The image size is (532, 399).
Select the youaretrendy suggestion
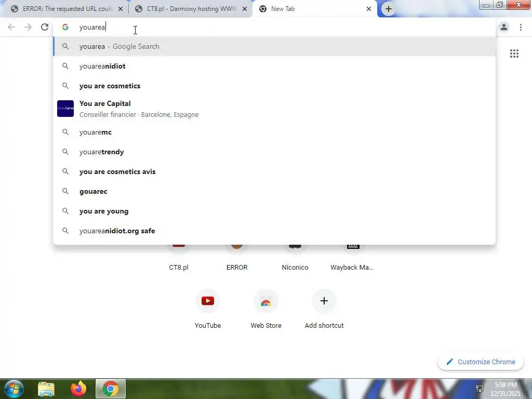[274, 152]
